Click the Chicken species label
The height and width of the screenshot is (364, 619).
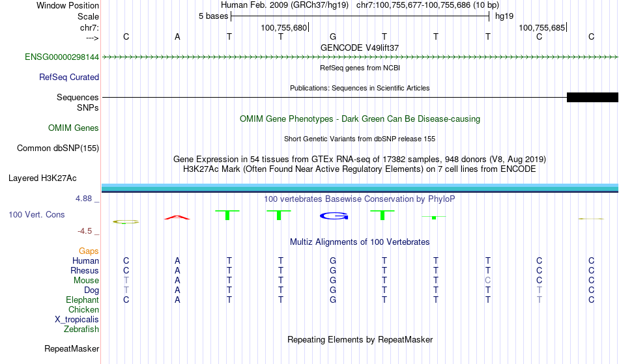tap(83, 309)
